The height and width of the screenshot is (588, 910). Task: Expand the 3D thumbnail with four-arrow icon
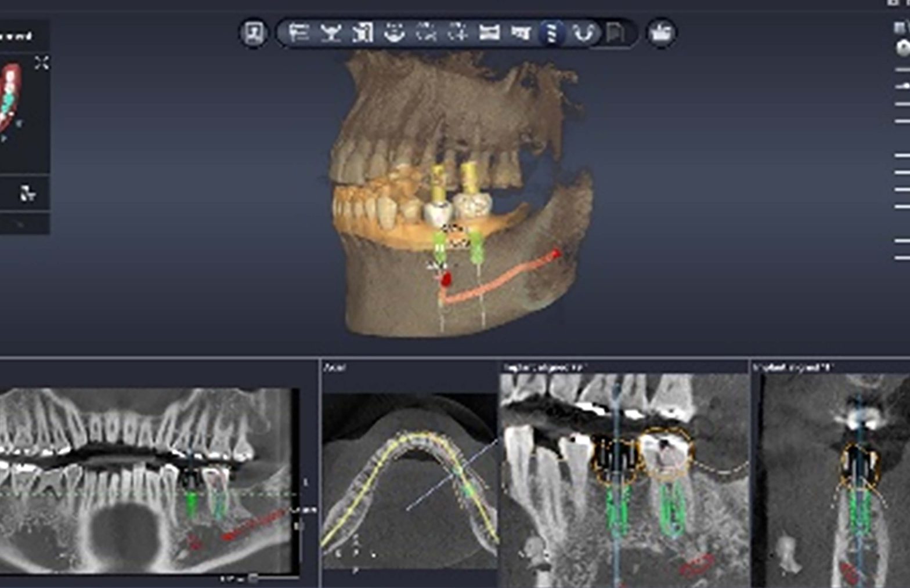41,63
